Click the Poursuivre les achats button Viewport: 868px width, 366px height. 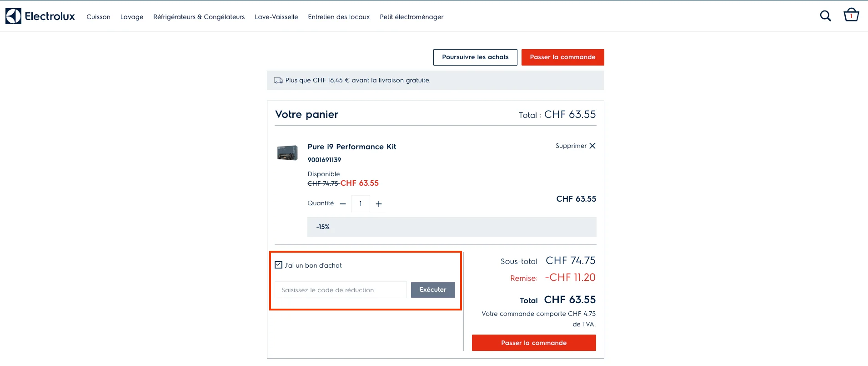click(475, 57)
